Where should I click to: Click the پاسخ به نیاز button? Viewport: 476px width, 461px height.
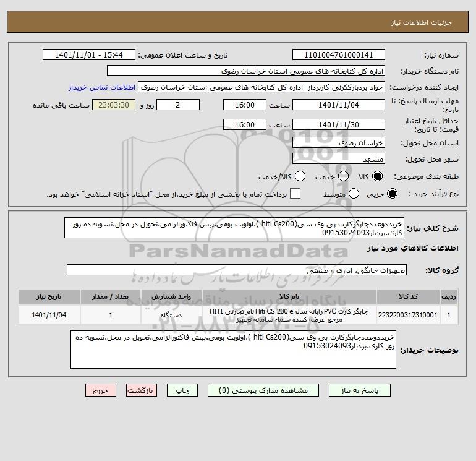tap(359, 390)
